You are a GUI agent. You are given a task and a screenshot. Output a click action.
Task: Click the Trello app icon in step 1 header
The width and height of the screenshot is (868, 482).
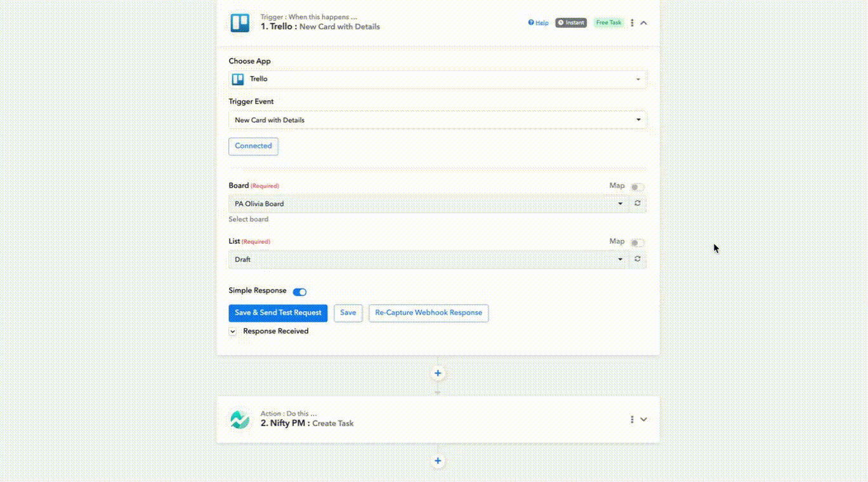pyautogui.click(x=240, y=23)
